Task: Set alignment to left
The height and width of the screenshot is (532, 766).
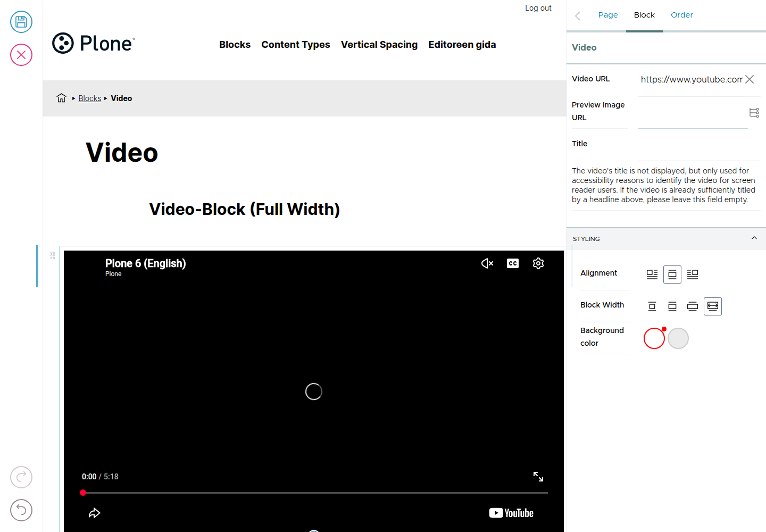Action: (x=652, y=274)
